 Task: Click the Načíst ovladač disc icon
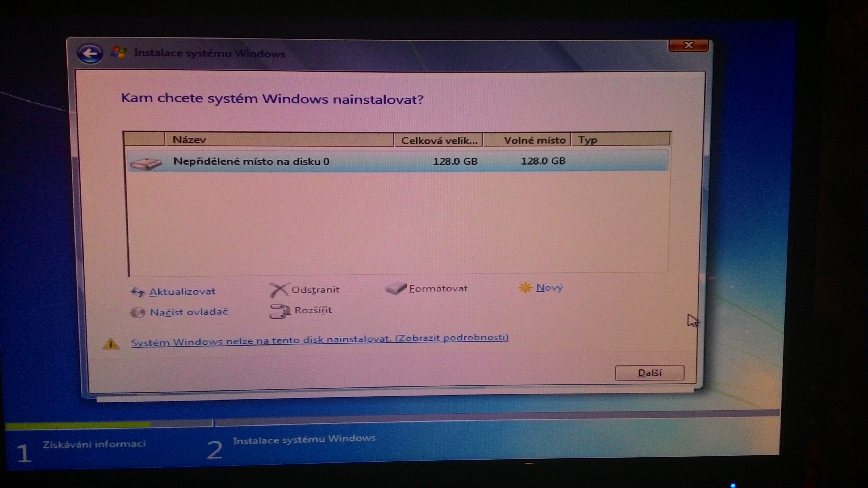[137, 313]
